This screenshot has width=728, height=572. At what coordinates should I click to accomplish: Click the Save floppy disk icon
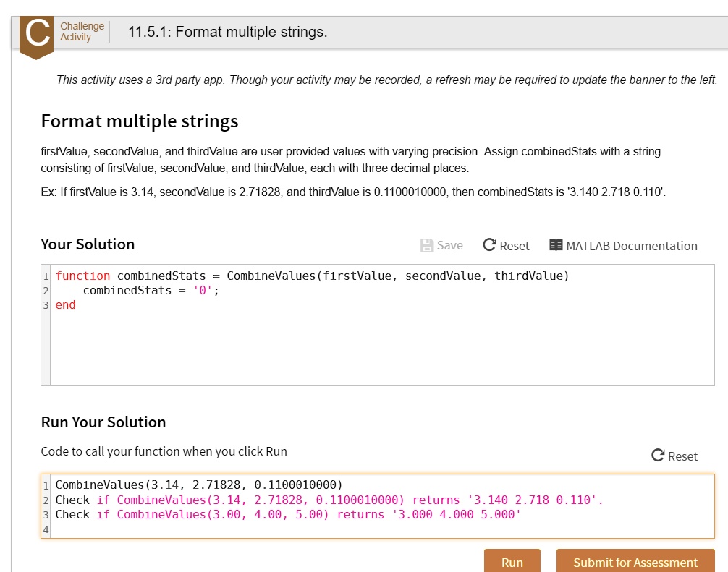(427, 246)
